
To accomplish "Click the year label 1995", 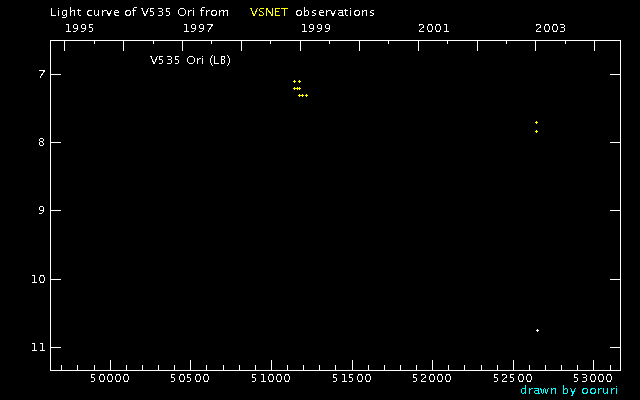I will [80, 28].
